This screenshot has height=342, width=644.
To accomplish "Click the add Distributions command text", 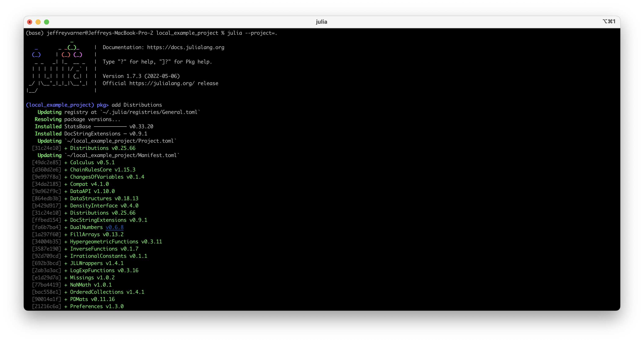I will coord(136,105).
